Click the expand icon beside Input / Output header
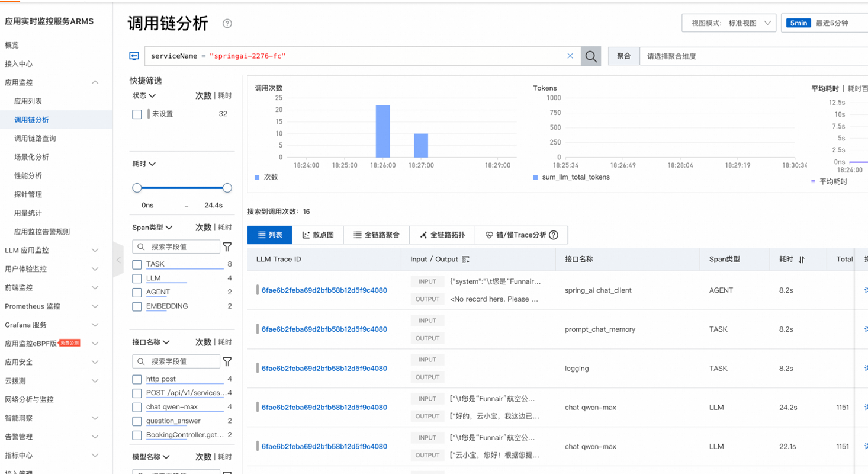 coord(466,259)
